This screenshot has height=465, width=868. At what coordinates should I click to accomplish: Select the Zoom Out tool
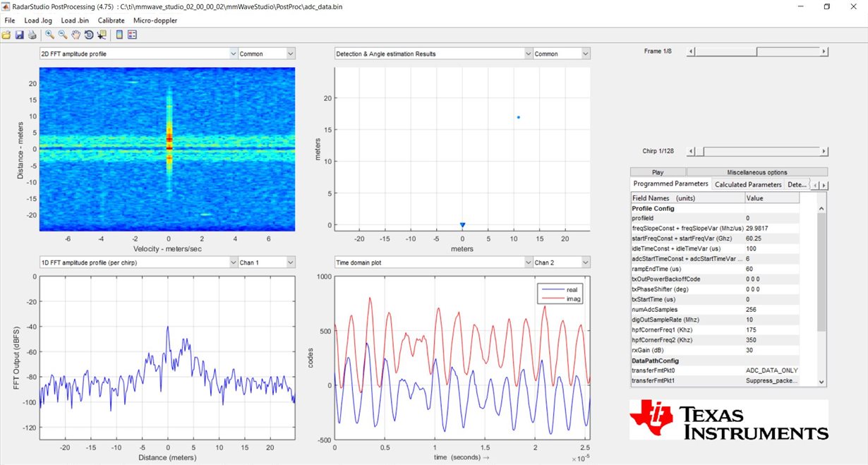(63, 34)
